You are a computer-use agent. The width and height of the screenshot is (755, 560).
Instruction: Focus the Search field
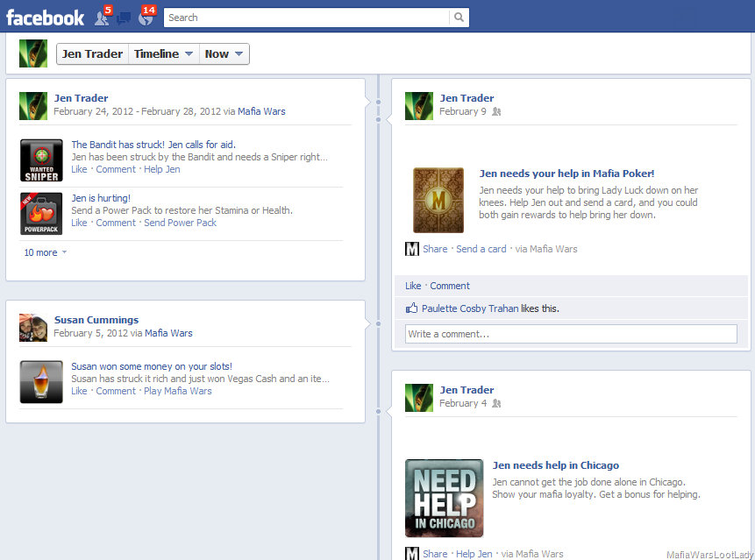307,18
